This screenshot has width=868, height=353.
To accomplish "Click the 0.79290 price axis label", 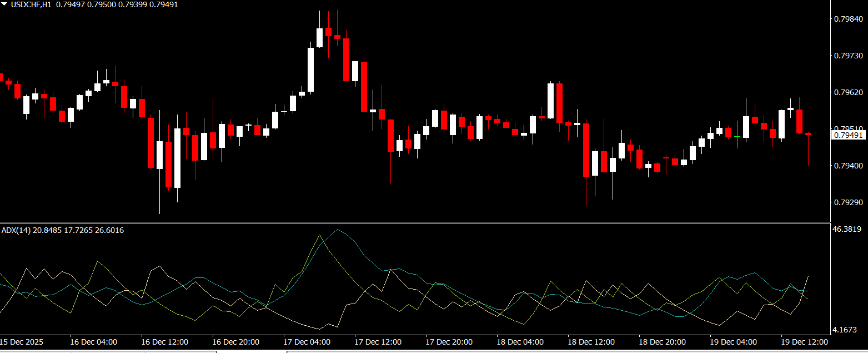I will [848, 202].
